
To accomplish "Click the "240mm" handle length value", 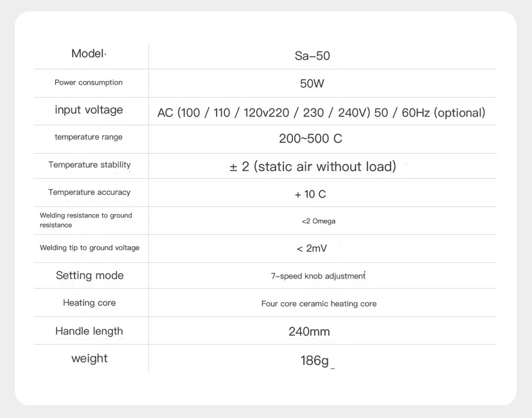I will (309, 332).
